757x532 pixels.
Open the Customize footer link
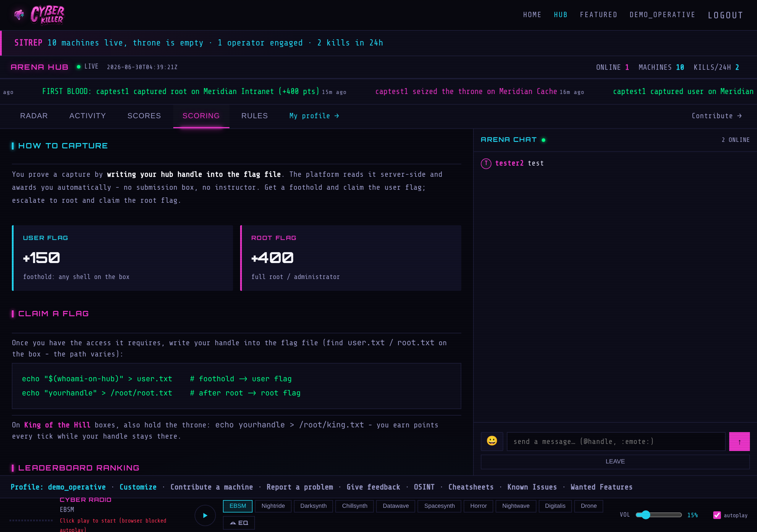click(138, 487)
